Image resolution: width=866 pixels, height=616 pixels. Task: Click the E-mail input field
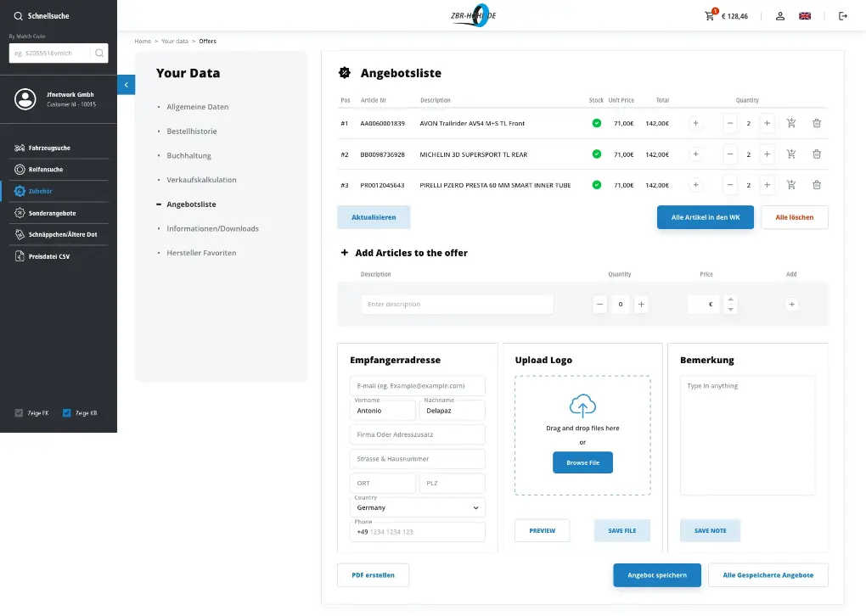click(x=418, y=386)
